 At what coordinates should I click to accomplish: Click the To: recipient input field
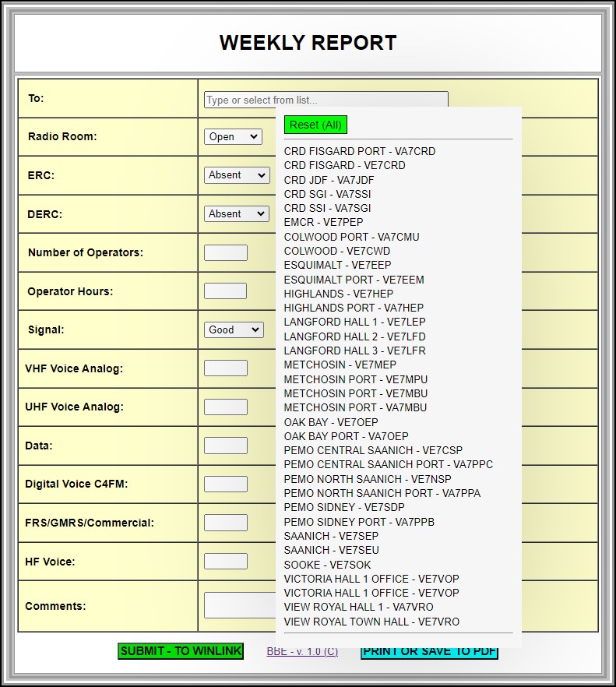pyautogui.click(x=326, y=100)
